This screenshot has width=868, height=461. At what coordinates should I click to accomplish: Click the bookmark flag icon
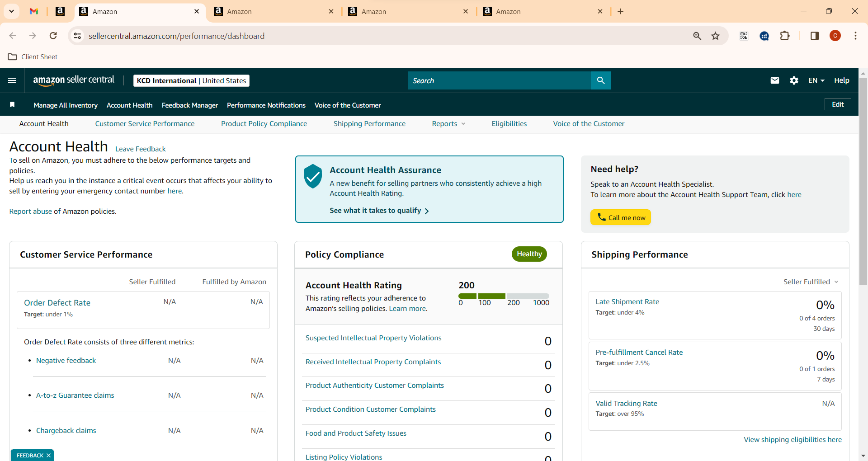12,105
